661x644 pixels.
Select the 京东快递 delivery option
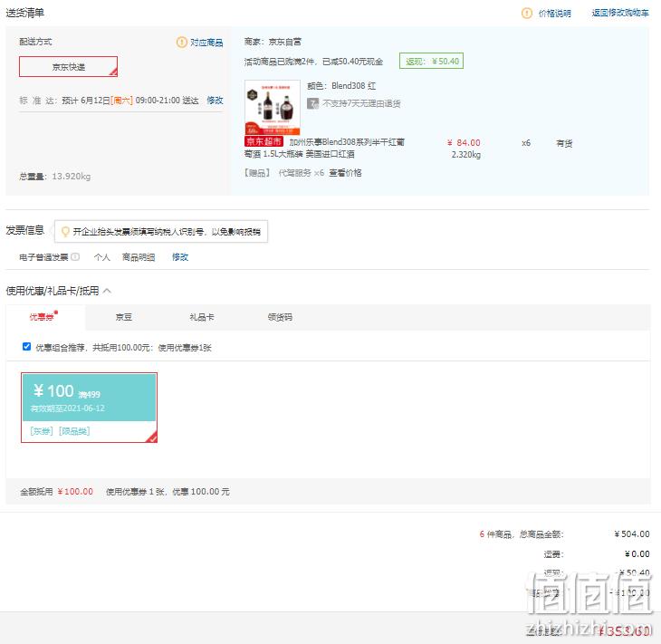pyautogui.click(x=68, y=67)
